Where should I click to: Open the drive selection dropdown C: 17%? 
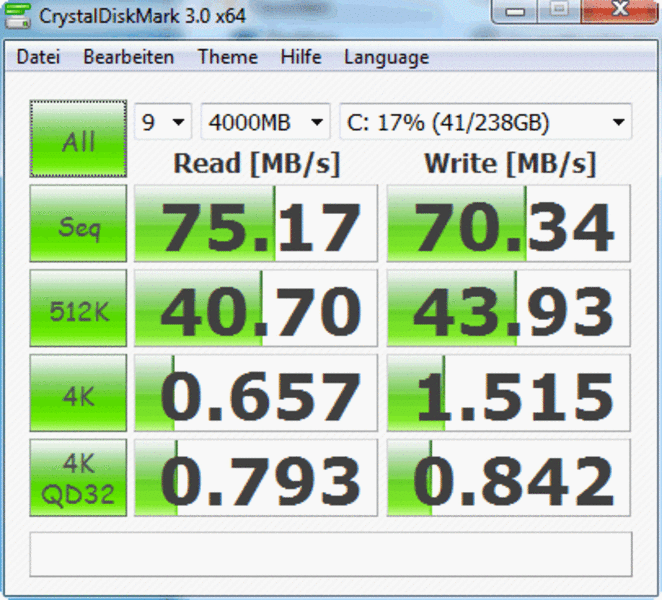point(486,122)
